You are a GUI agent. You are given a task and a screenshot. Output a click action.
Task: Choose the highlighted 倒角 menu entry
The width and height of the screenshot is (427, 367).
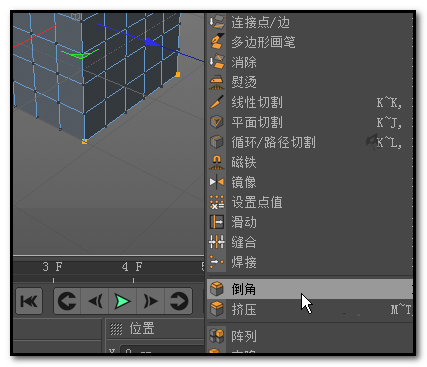click(310, 289)
